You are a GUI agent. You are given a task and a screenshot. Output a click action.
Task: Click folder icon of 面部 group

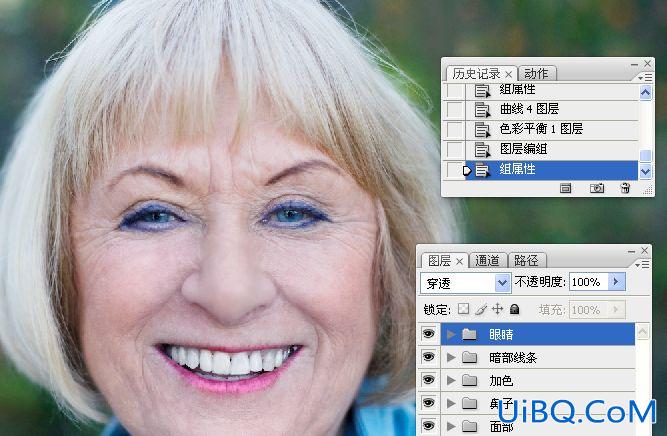pyautogui.click(x=469, y=425)
